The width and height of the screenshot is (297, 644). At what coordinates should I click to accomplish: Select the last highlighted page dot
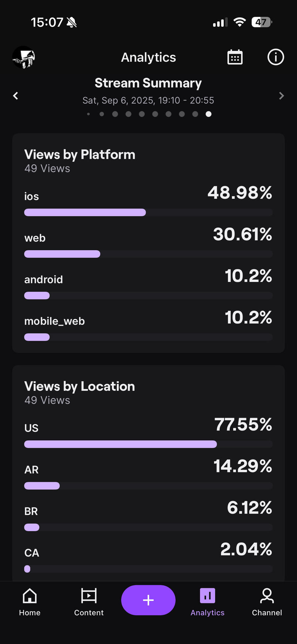(209, 114)
